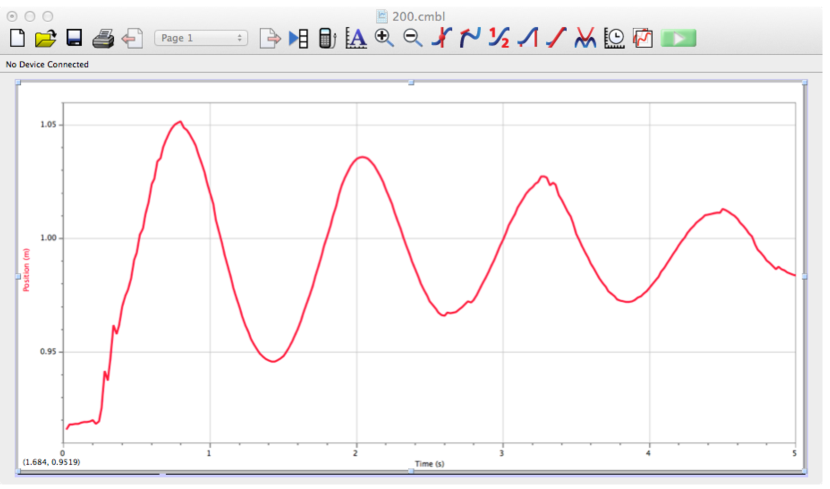Screen dimensions: 830x489
Task: Go to the next page arrow icon
Action: pyautogui.click(x=269, y=38)
